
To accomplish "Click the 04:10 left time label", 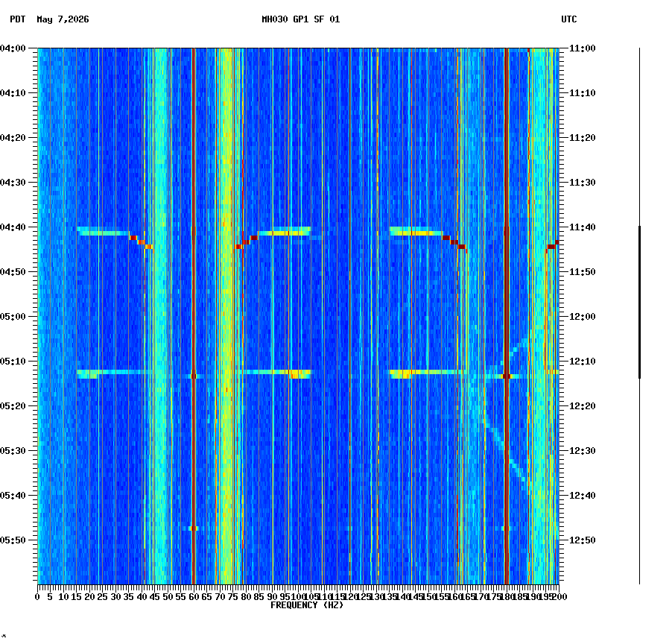I will click(x=13, y=93).
